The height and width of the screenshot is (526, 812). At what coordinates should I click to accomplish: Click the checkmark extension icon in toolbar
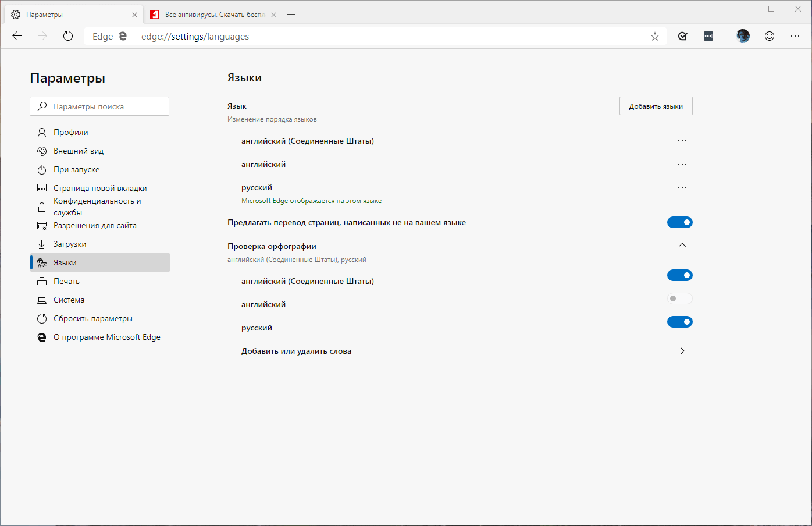[683, 36]
